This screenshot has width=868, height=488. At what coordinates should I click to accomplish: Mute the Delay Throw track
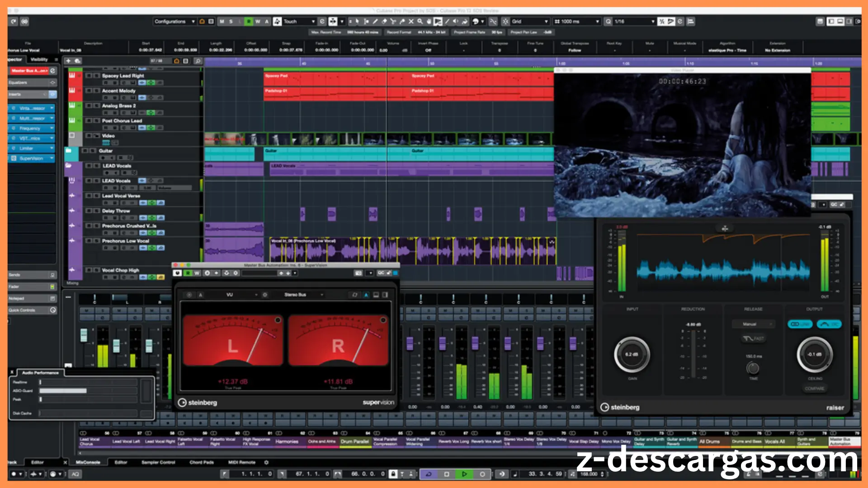coord(89,211)
